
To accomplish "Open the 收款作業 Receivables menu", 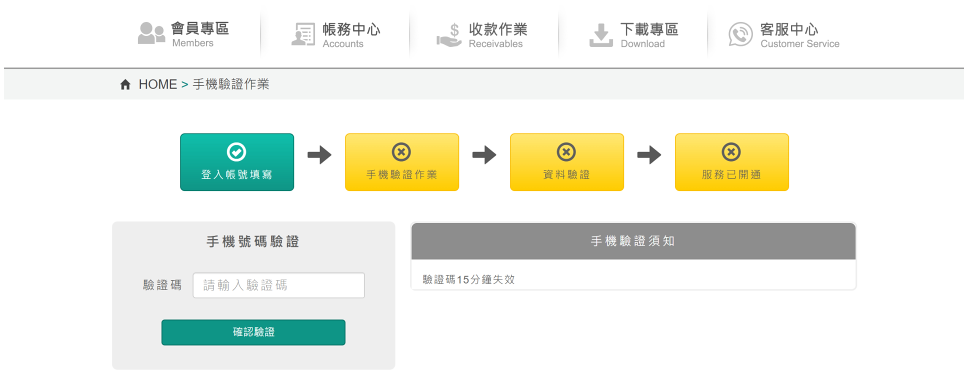I will pos(482,35).
